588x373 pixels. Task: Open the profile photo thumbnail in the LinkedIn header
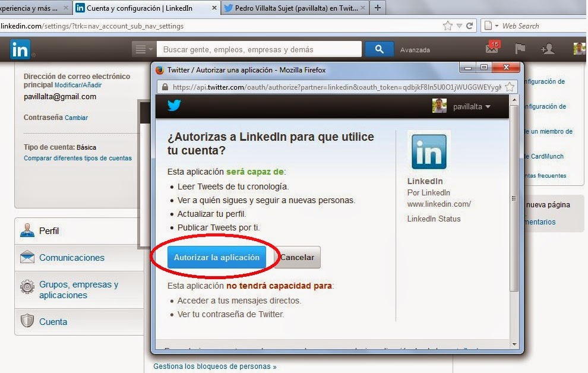[579, 49]
